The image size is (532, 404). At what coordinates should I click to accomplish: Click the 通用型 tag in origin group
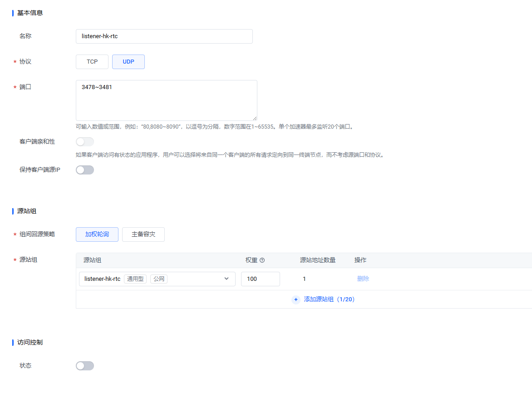[x=135, y=279]
